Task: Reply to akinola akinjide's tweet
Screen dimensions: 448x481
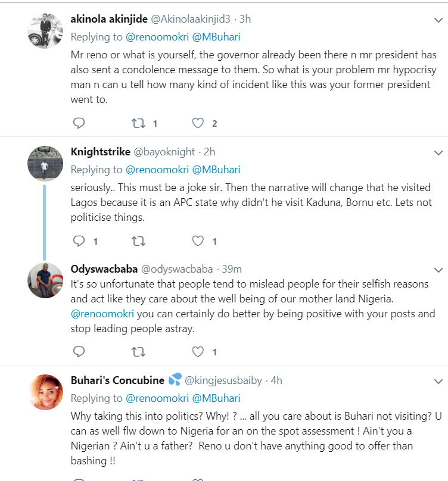Action: click(x=79, y=123)
